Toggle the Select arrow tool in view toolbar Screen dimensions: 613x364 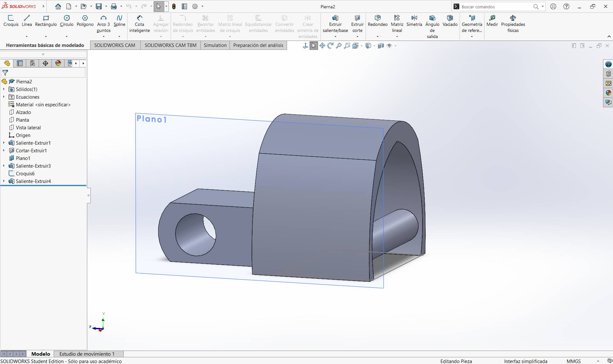coord(314,46)
